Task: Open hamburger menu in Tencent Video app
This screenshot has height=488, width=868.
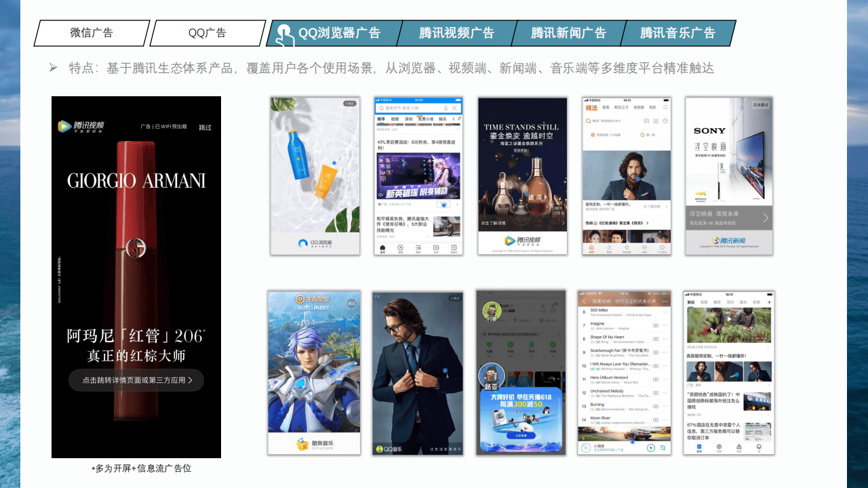Action: 665,108
